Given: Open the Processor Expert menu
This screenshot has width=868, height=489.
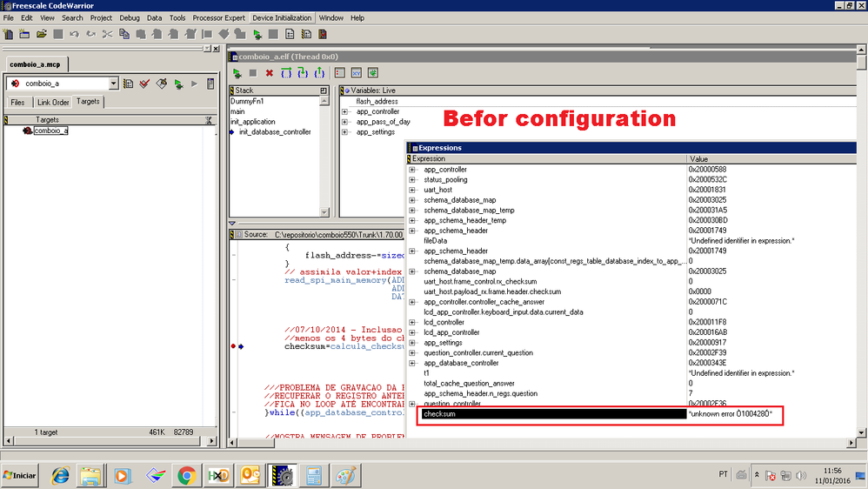Looking at the screenshot, I should click(218, 17).
